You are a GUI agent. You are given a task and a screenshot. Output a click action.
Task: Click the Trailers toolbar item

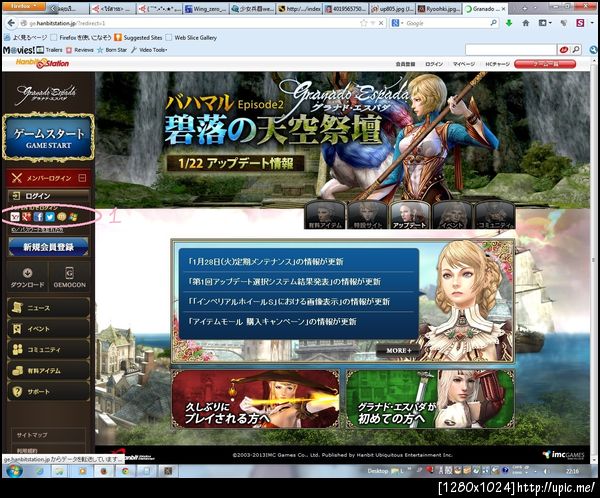[49, 50]
